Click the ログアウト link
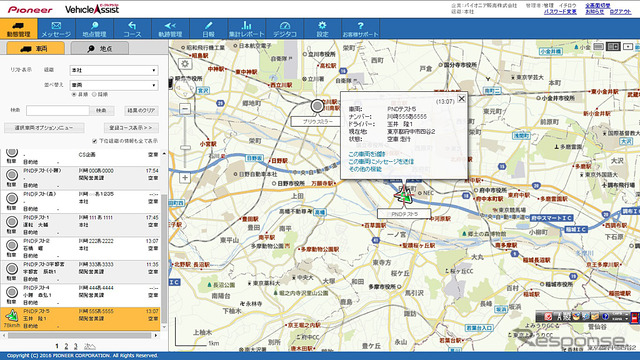 coord(620,12)
